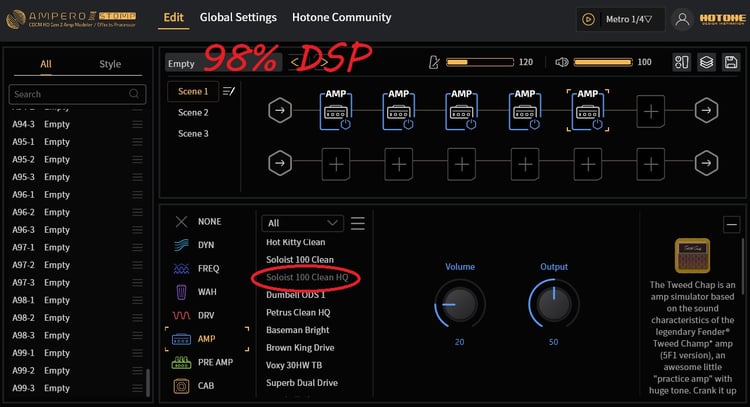Image resolution: width=750 pixels, height=407 pixels.
Task: Click the Output knob
Action: [x=553, y=304]
